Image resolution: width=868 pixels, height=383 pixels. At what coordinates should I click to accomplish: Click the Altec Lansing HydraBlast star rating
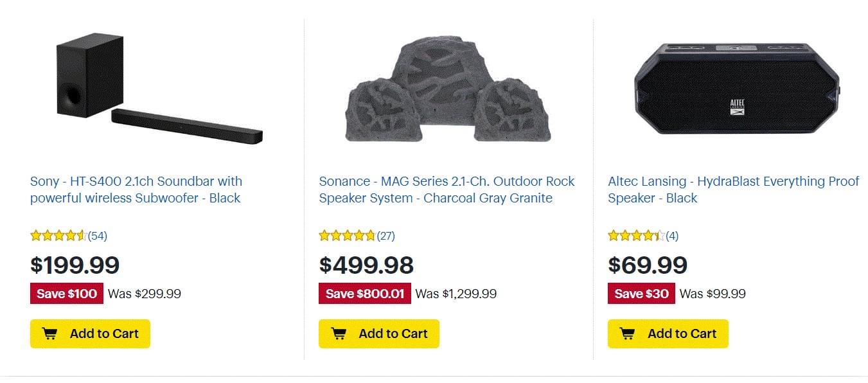(636, 236)
